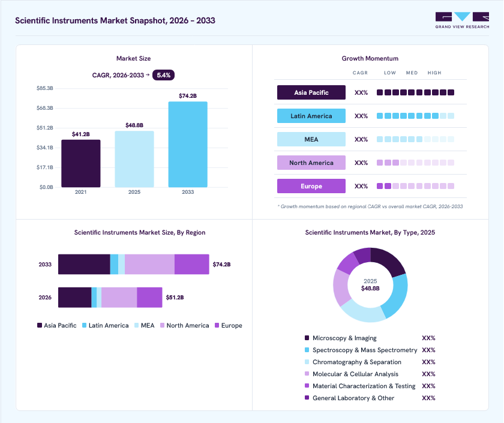Click the dark purple Microscopy donut slice
The image size is (504, 423).
[x=389, y=261]
